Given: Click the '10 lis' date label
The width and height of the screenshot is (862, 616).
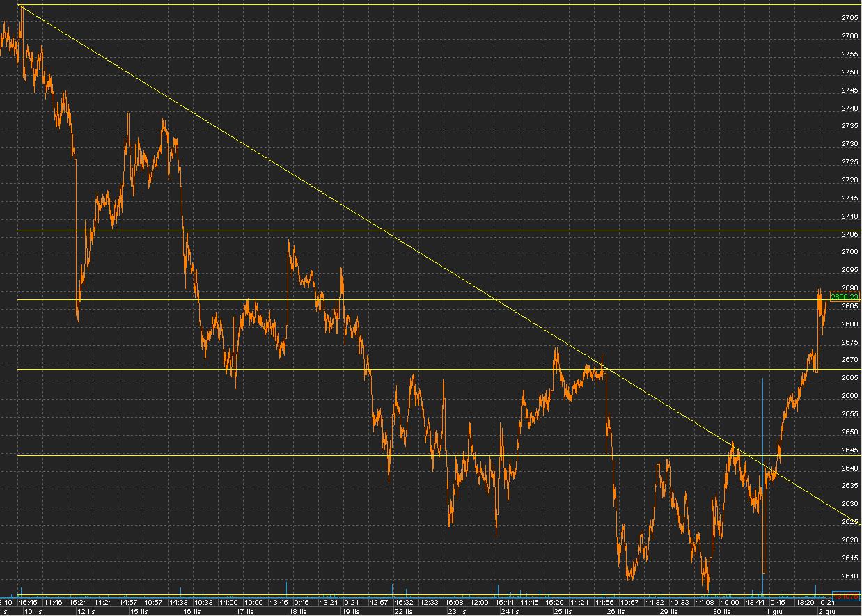Looking at the screenshot, I should [33, 611].
